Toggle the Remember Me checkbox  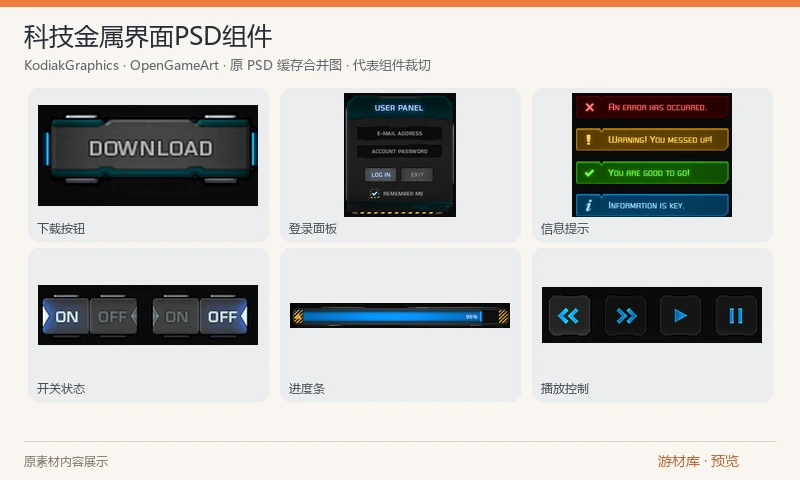point(374,193)
